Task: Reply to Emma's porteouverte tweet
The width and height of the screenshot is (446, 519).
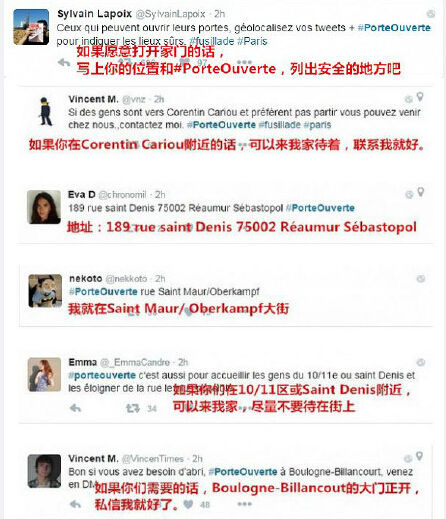Action: coord(76,408)
